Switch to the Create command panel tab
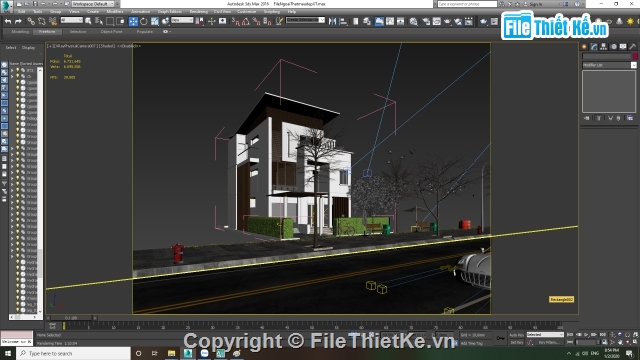The width and height of the screenshot is (640, 360). pyautogui.click(x=584, y=47)
